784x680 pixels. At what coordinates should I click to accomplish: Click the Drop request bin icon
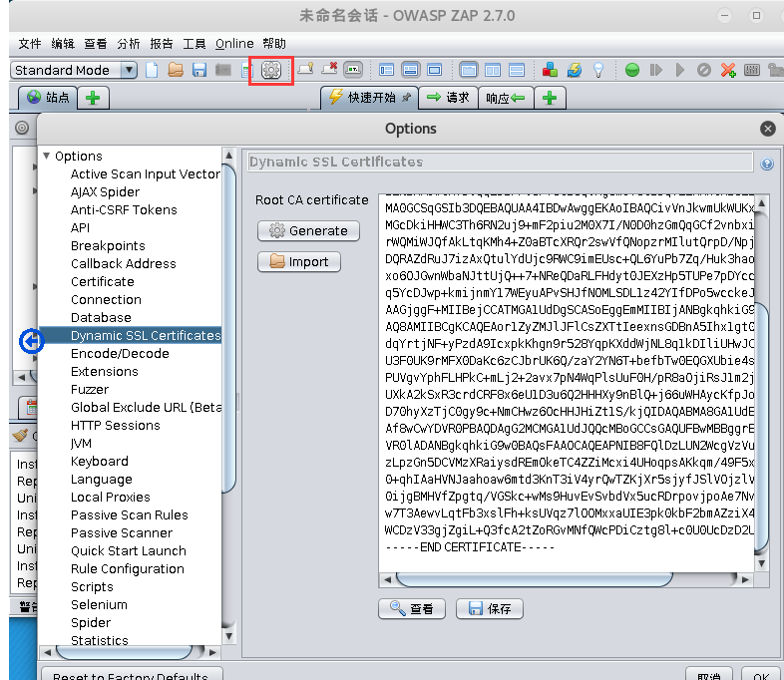pos(704,70)
